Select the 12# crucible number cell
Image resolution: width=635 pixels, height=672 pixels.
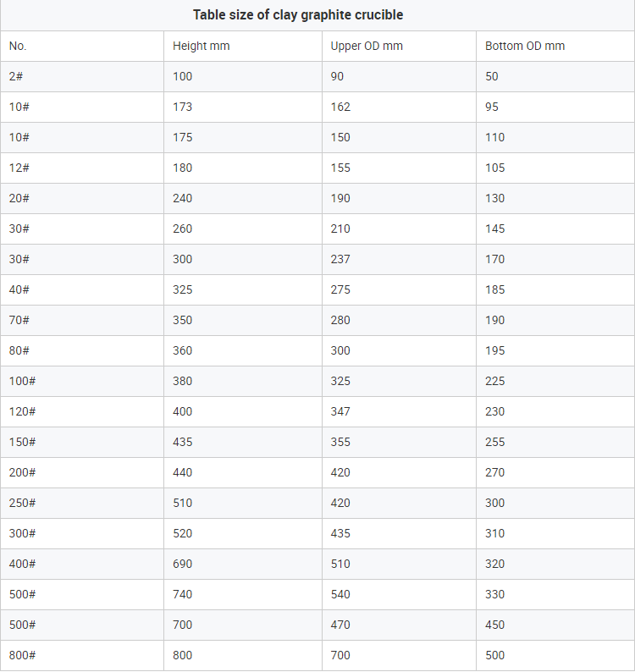point(19,168)
